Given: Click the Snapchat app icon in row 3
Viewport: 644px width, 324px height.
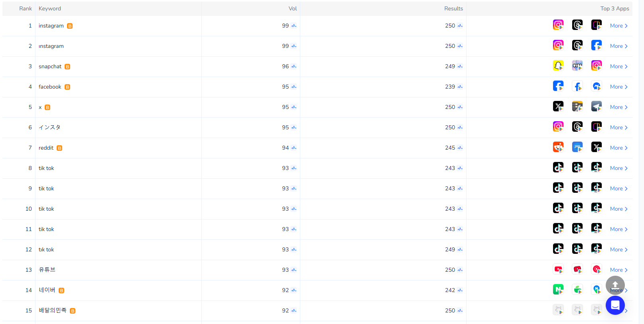Looking at the screenshot, I should (558, 66).
